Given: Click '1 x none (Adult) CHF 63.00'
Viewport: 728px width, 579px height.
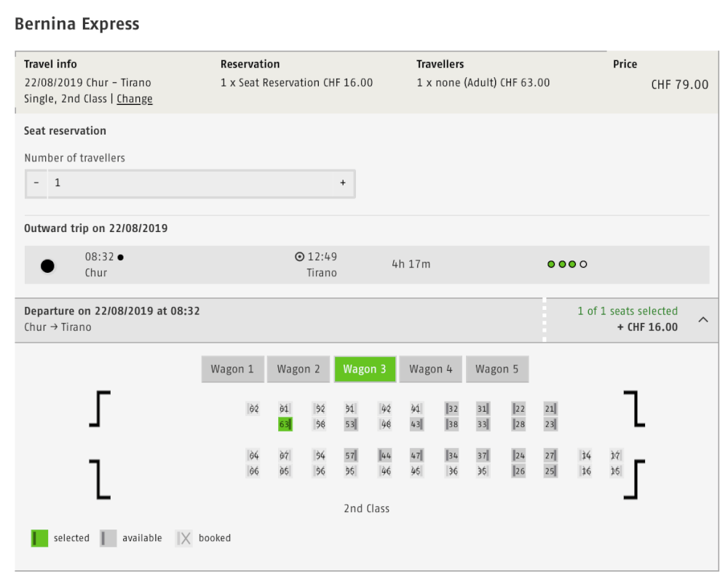Looking at the screenshot, I should click(483, 83).
